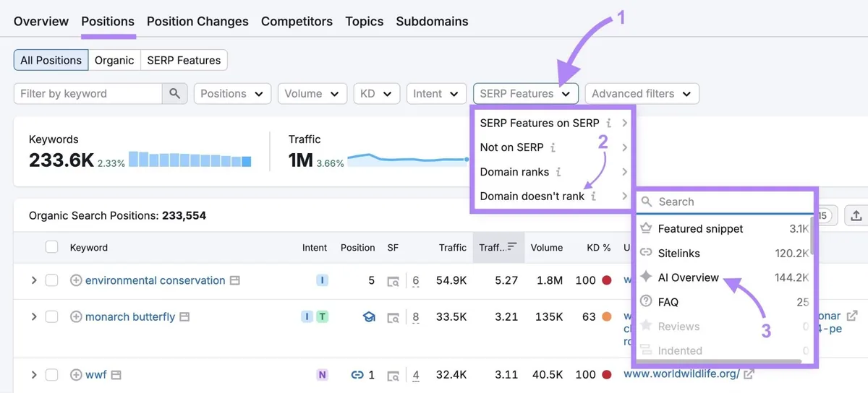Click the FAQ question mark icon
Screen dimensions: 868x393
(x=647, y=302)
